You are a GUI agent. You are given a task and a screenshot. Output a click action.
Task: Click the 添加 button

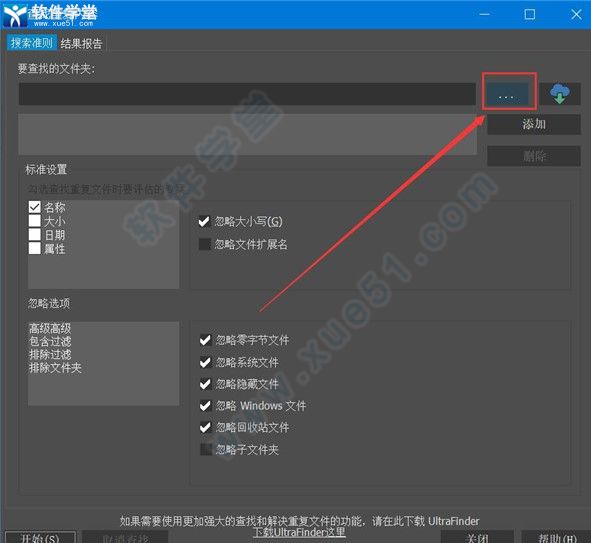(x=534, y=124)
